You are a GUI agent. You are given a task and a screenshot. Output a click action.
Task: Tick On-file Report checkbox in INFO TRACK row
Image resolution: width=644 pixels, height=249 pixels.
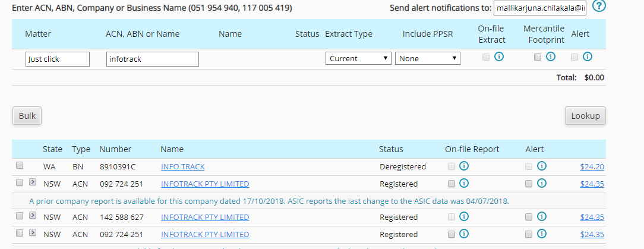coord(452,166)
